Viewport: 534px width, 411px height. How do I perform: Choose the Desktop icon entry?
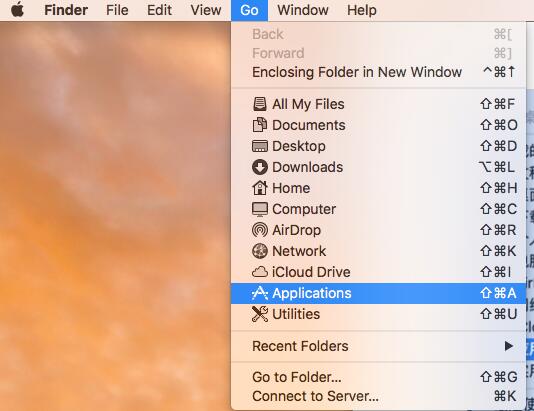(260, 146)
